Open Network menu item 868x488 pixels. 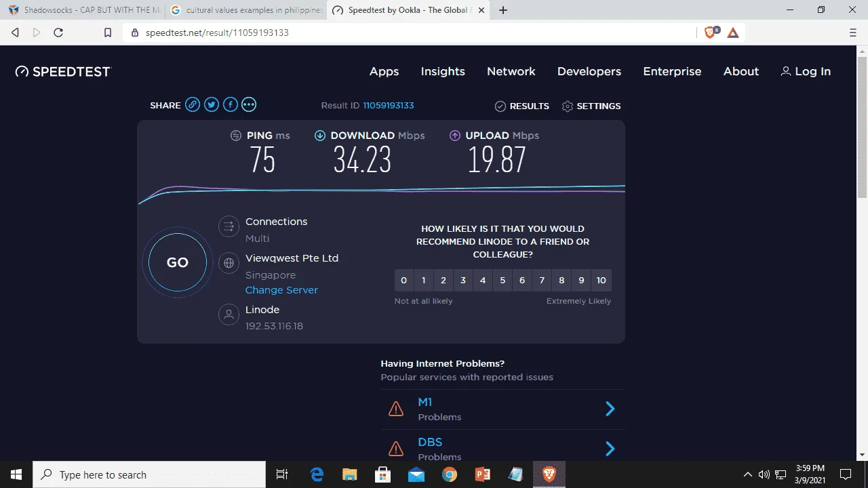[511, 71]
